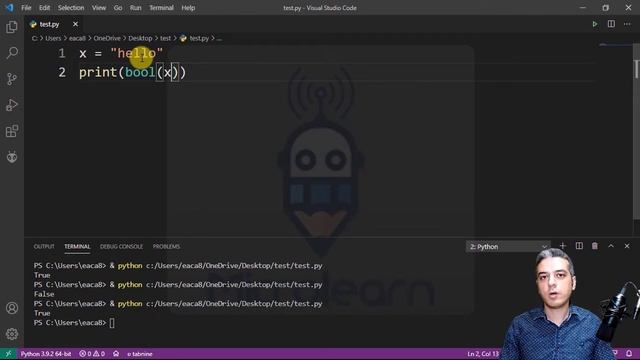Click the VS Code logo in title bar
The image size is (640, 360).
tap(9, 7)
